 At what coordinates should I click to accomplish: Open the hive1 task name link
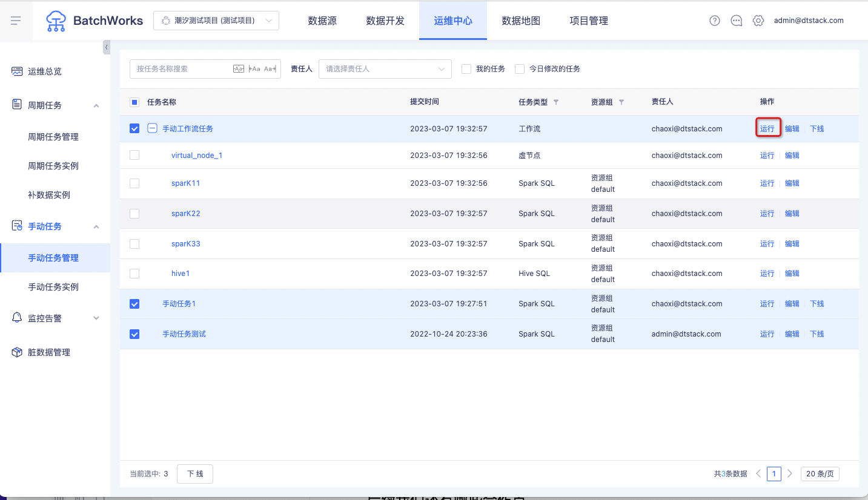point(181,274)
